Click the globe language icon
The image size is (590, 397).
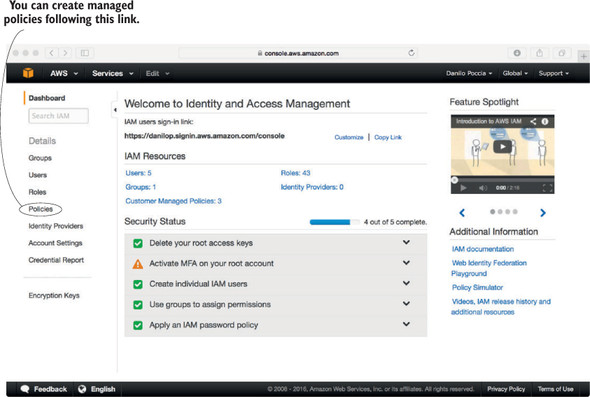[x=82, y=389]
